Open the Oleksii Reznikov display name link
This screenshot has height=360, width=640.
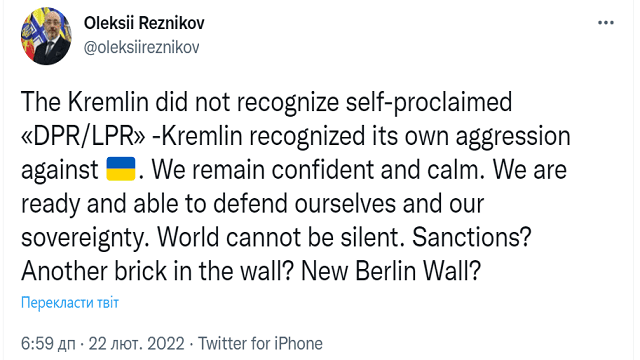(x=144, y=23)
